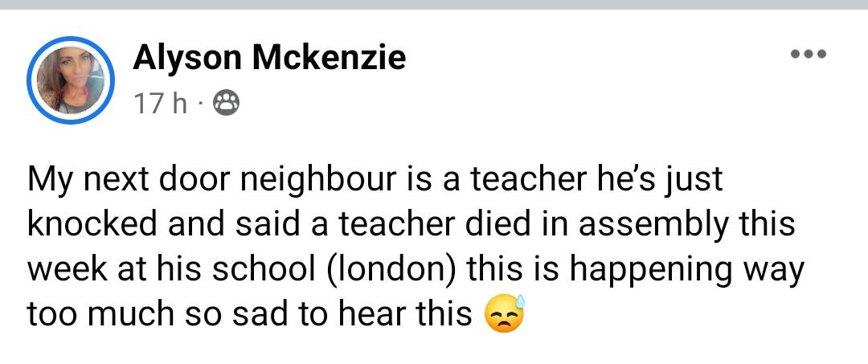Click the line starting "knocked and said"
Viewport: 868px width, 364px height.
coord(411,224)
